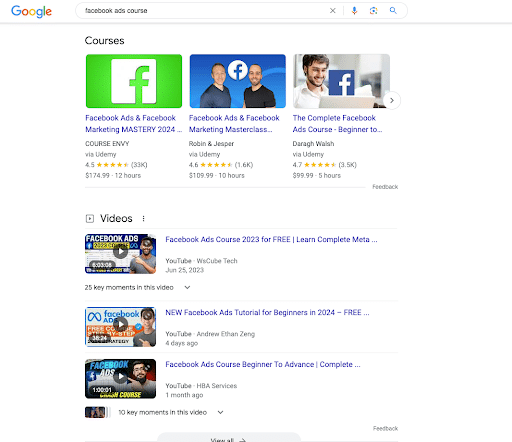Screen dimensions: 512x442
Task: Click the 'YouTube · HBA Services' source text
Action: pyautogui.click(x=201, y=386)
